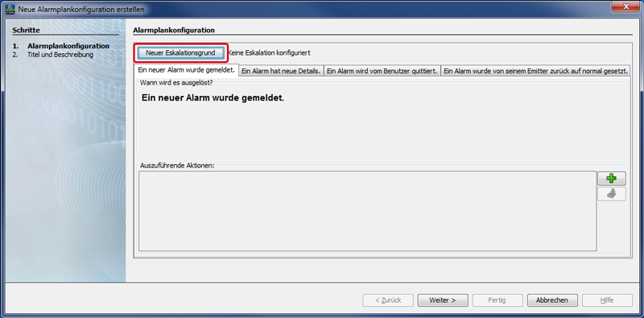Screen dimensions: 644x318
Task: Click the 'Auszuführende Aktionen:' label
Action: click(x=177, y=166)
